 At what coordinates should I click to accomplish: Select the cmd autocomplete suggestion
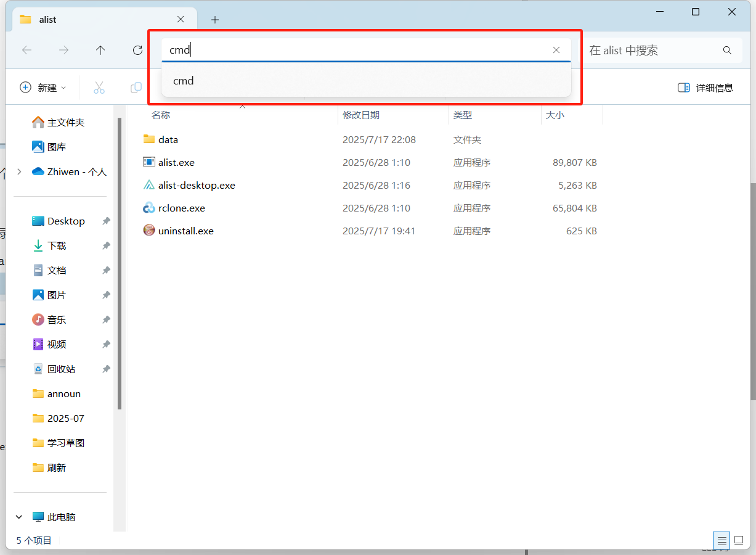pyautogui.click(x=366, y=81)
